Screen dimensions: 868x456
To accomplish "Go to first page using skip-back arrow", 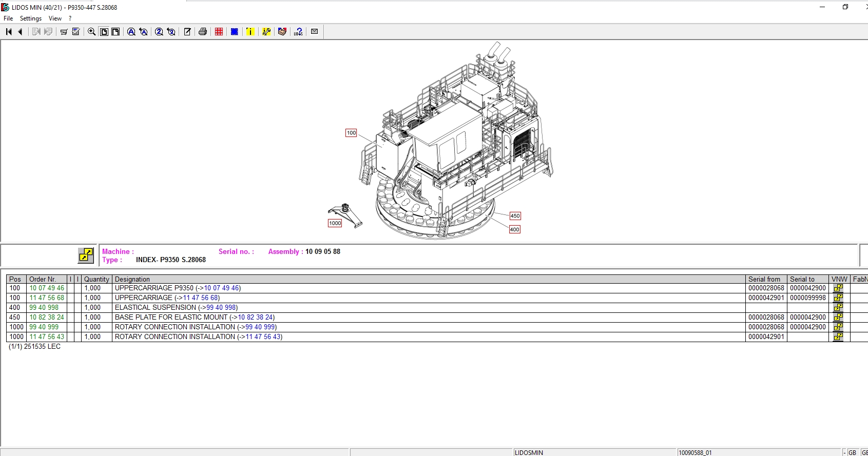I will coord(9,32).
